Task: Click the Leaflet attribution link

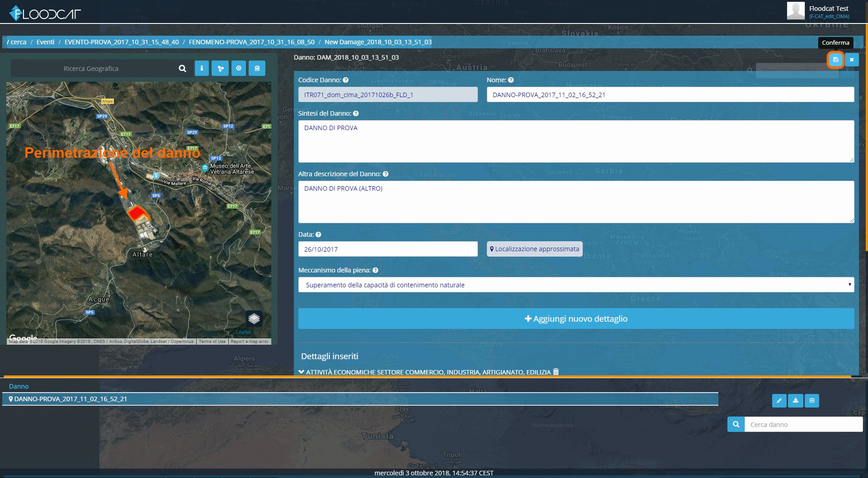Action: coord(243,332)
